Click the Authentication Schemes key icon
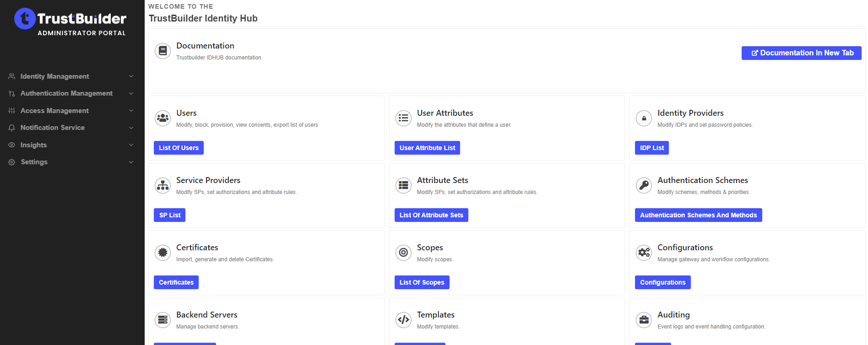The image size is (868, 345). point(644,185)
